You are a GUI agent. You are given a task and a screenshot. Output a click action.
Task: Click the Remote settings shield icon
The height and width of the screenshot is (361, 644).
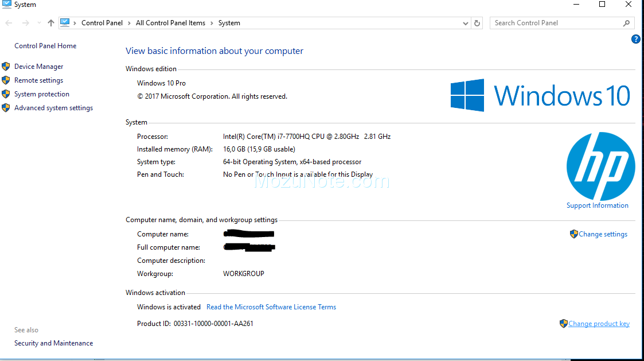click(x=6, y=80)
